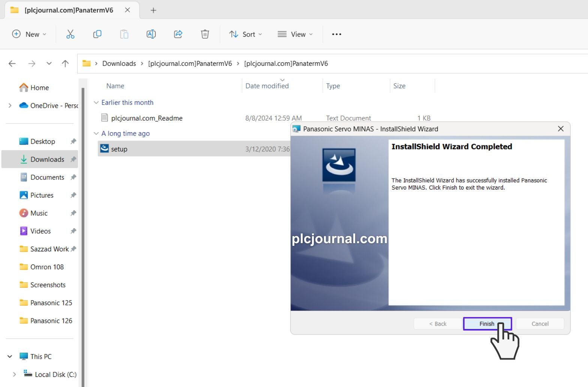Viewport: 588px width, 387px height.
Task: Click the Cut scissors icon
Action: click(70, 34)
